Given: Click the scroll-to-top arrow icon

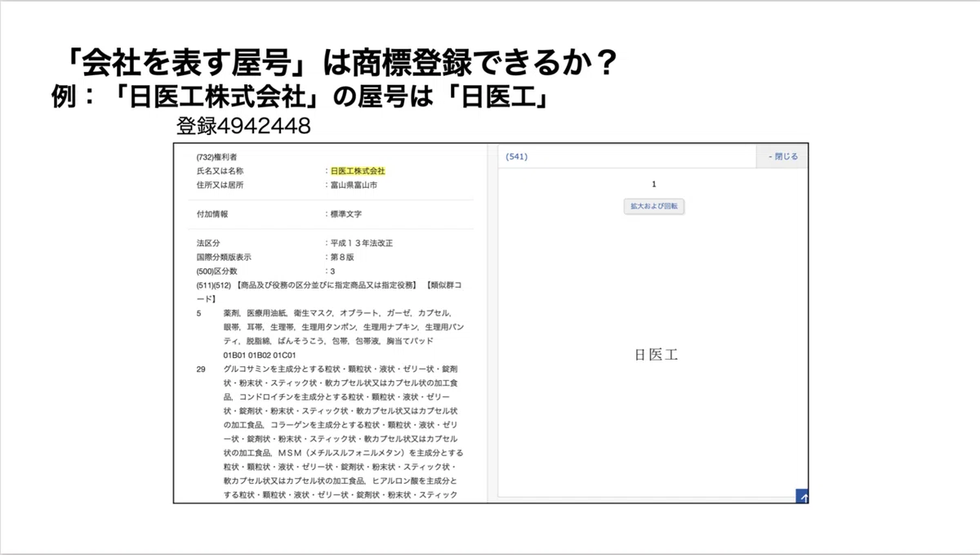Looking at the screenshot, I should (803, 496).
